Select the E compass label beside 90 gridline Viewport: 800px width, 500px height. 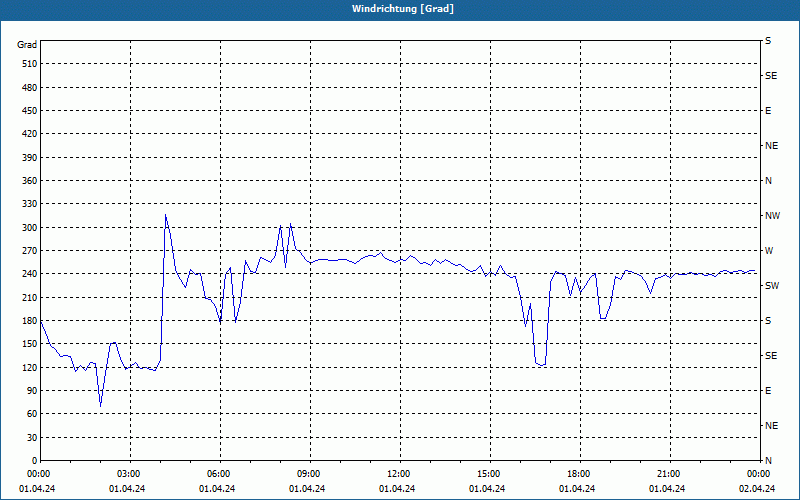(x=768, y=391)
